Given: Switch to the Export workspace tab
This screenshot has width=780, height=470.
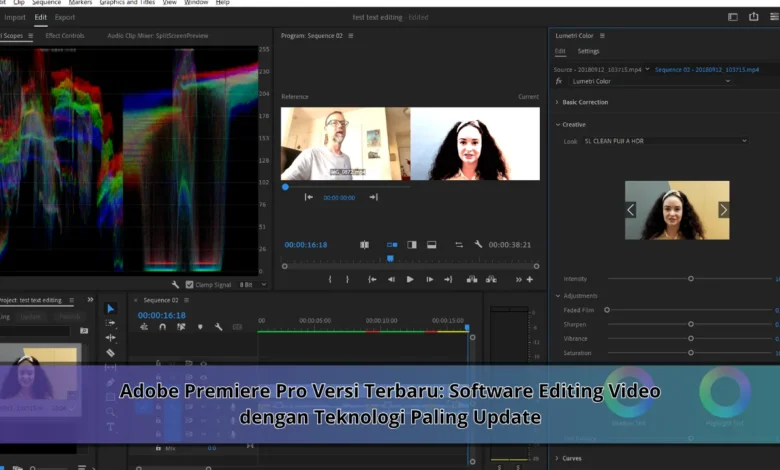Looking at the screenshot, I should [65, 17].
